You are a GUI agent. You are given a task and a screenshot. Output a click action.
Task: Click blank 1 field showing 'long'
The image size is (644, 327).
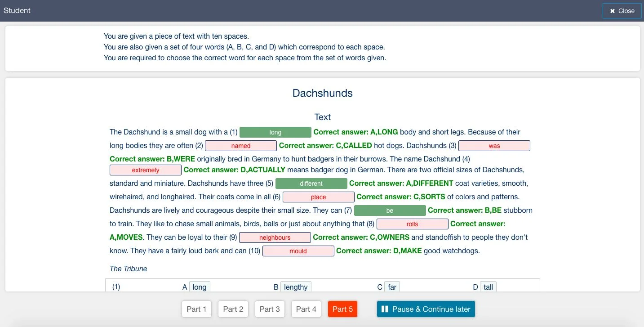tap(275, 132)
